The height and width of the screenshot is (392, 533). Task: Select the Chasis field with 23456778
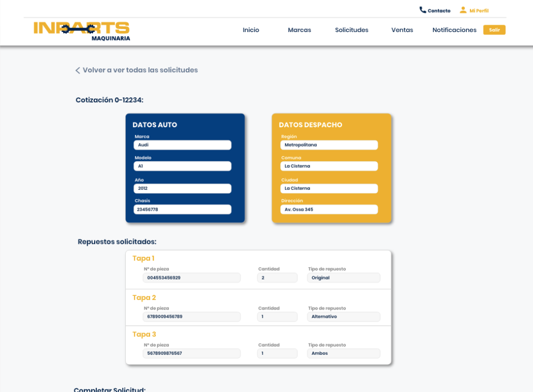[182, 209]
